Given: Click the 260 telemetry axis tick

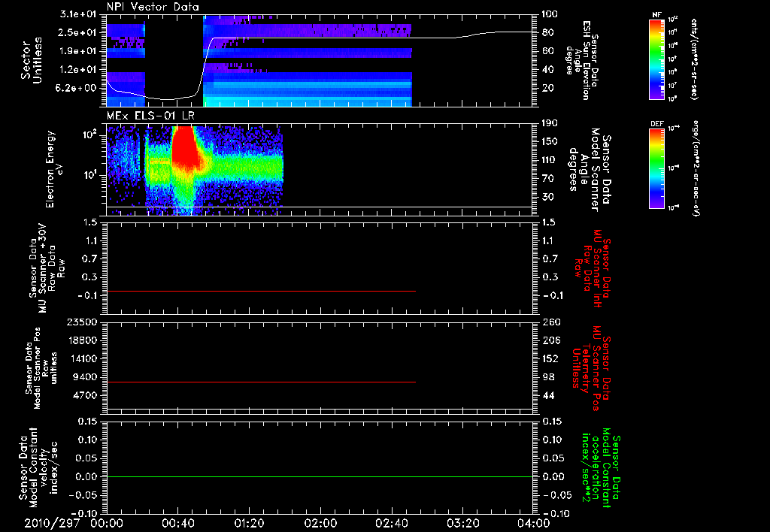Looking at the screenshot, I should (x=551, y=322).
